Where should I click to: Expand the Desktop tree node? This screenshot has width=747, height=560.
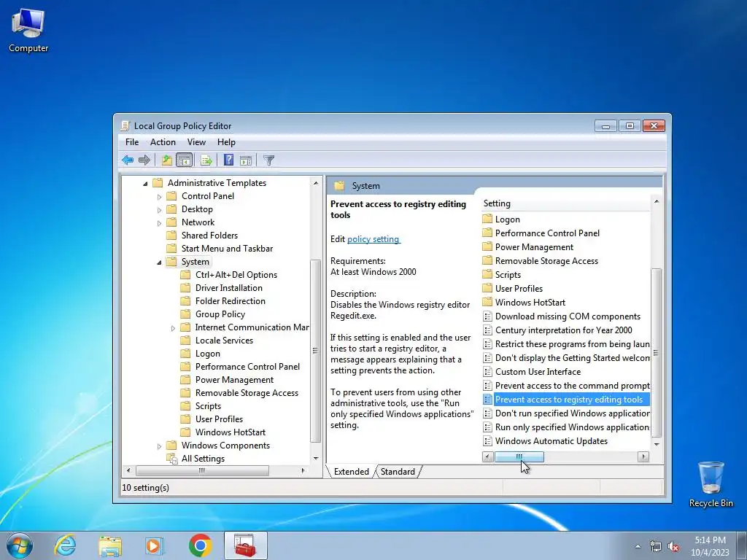[x=159, y=209]
